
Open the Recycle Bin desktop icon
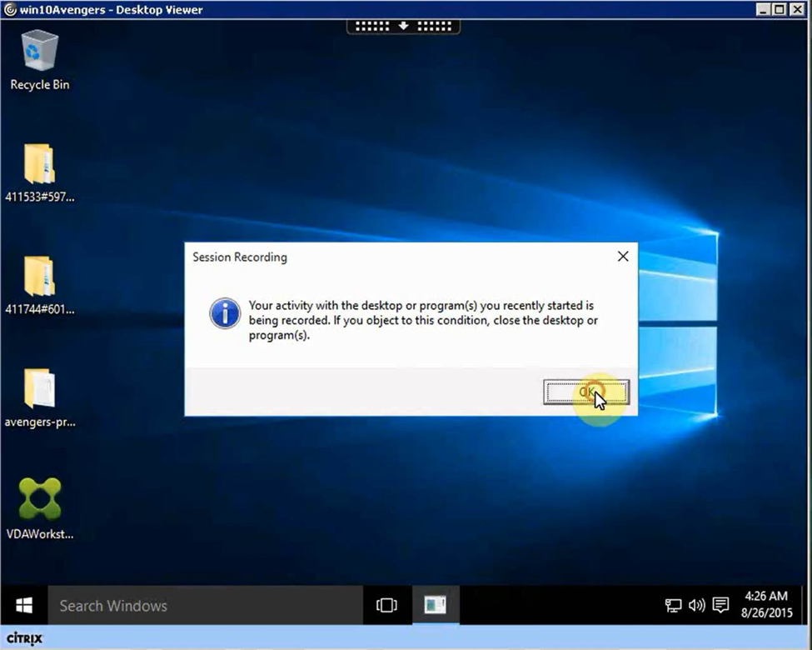pos(39,58)
